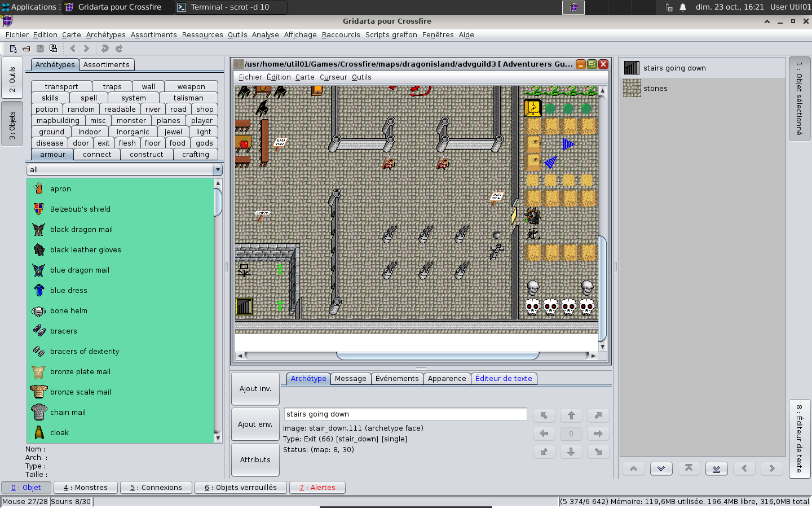The height and width of the screenshot is (508, 812).
Task: Select the chain mail archetype icon
Action: (38, 412)
